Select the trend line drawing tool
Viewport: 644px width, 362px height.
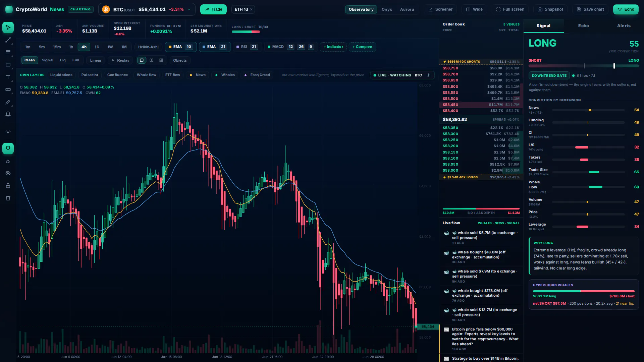8,40
